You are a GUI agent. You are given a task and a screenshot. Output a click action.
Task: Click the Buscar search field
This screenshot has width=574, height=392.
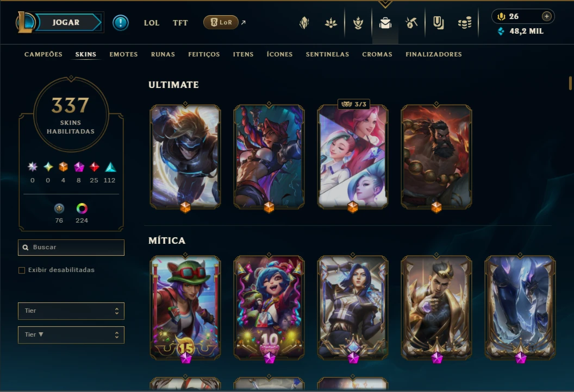point(71,248)
